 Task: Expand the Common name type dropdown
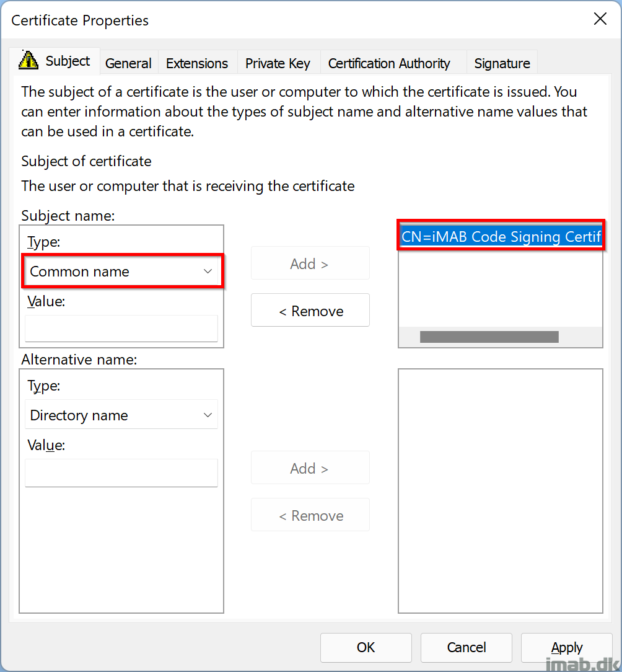pyautogui.click(x=121, y=272)
